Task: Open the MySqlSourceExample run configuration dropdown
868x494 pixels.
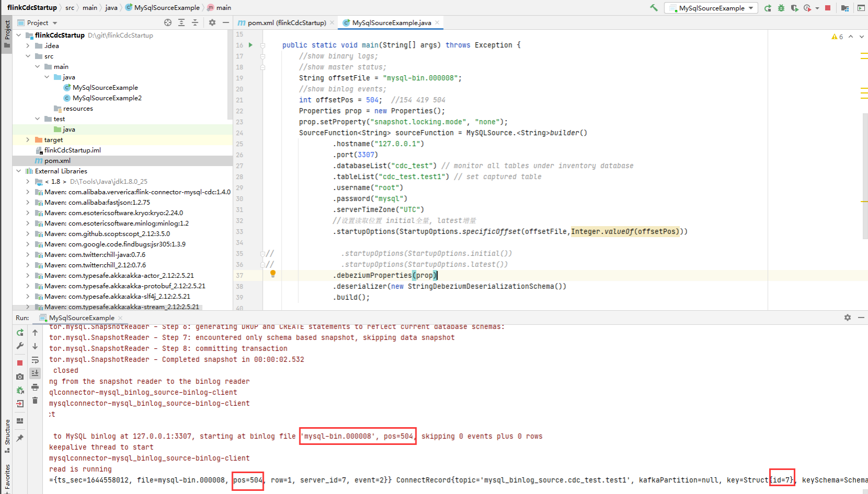Action: click(751, 8)
